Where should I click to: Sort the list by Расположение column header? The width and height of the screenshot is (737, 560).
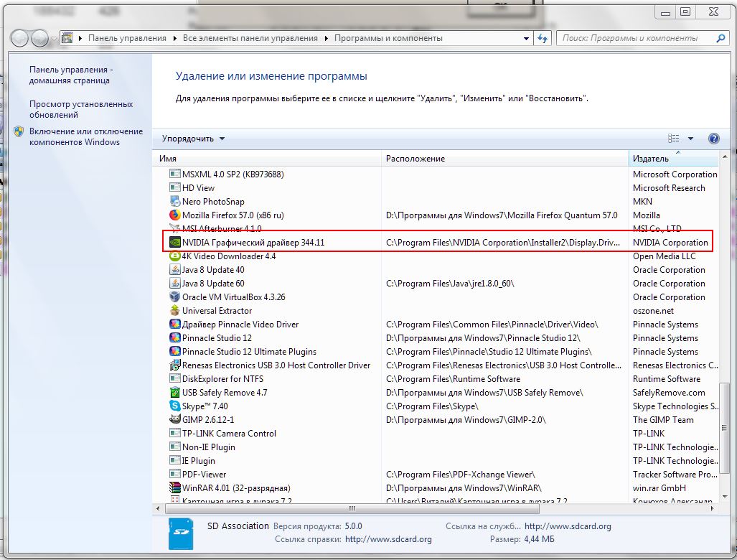504,159
